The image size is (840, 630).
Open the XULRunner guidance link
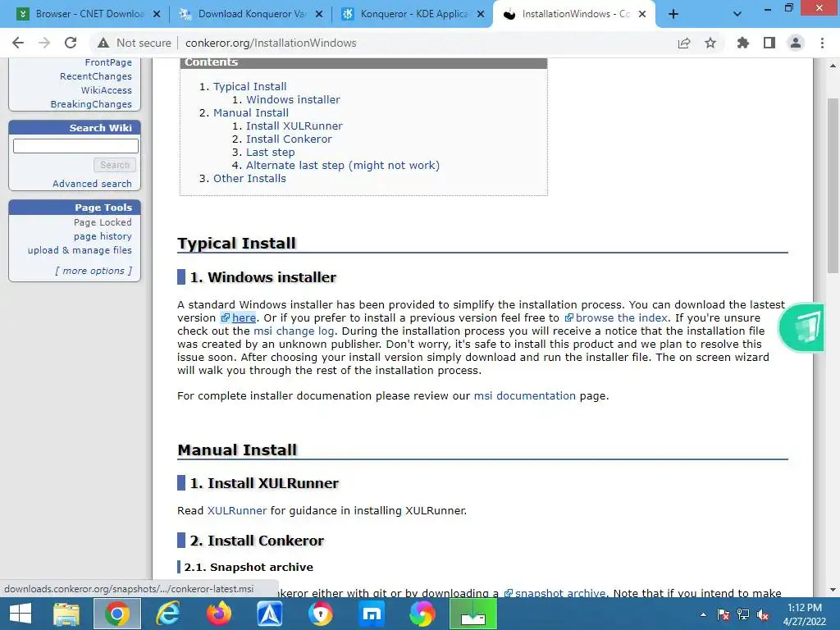point(237,510)
